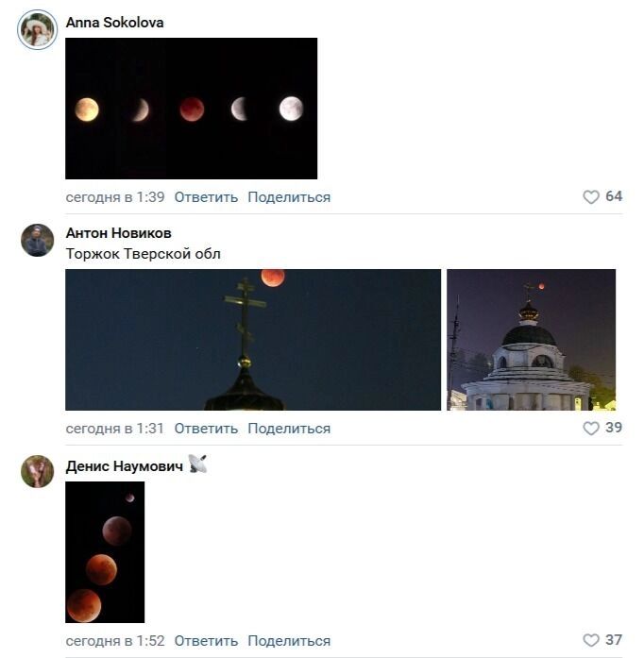The height and width of the screenshot is (658, 644).
Task: Open the vertical blood moon sequence photo
Action: [105, 552]
